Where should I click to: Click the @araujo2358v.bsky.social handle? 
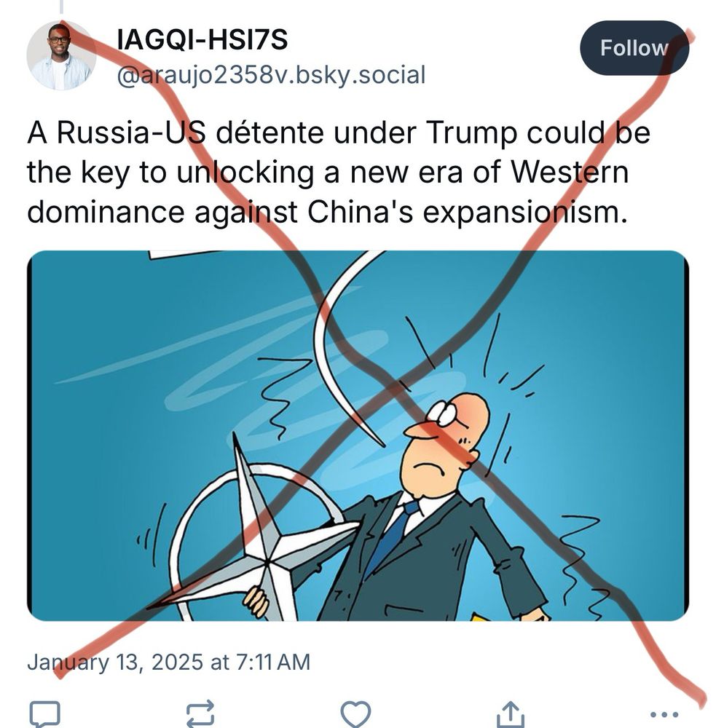point(271,75)
